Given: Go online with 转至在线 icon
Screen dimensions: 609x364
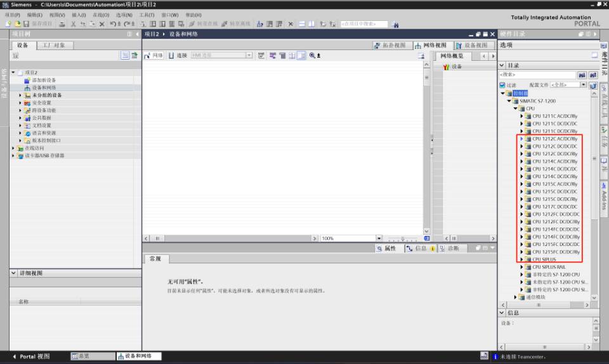Looking at the screenshot, I should tap(203, 24).
